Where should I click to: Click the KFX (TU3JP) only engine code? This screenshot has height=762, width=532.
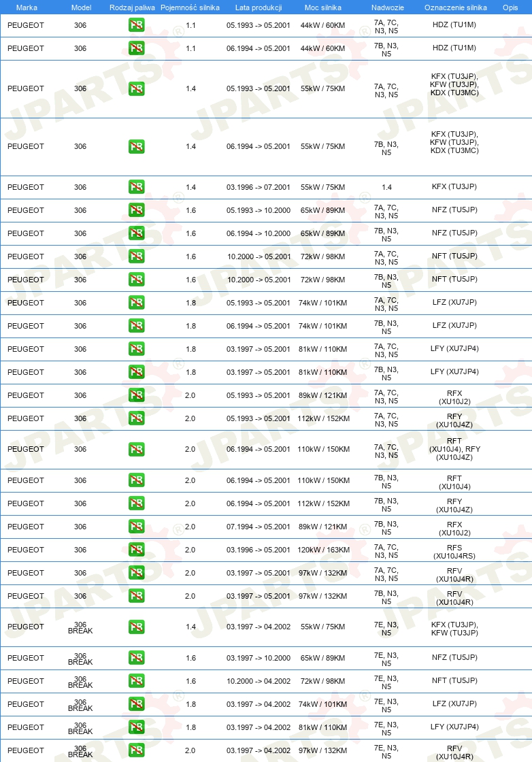(454, 186)
